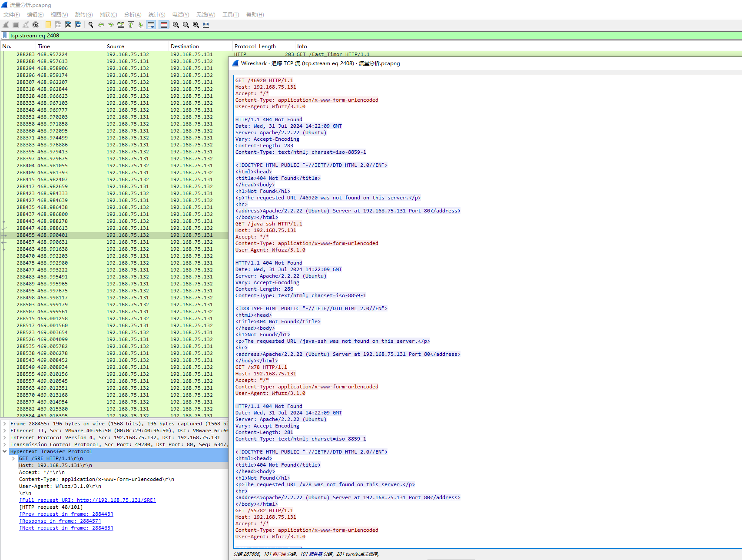Zoom in main window text
The width and height of the screenshot is (742, 560).
176,25
